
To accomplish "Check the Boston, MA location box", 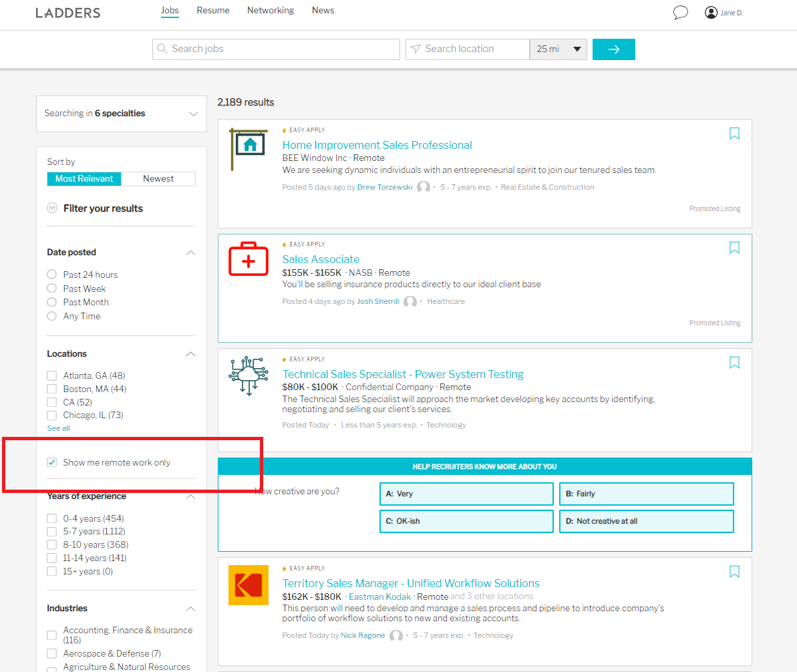I will 52,389.
